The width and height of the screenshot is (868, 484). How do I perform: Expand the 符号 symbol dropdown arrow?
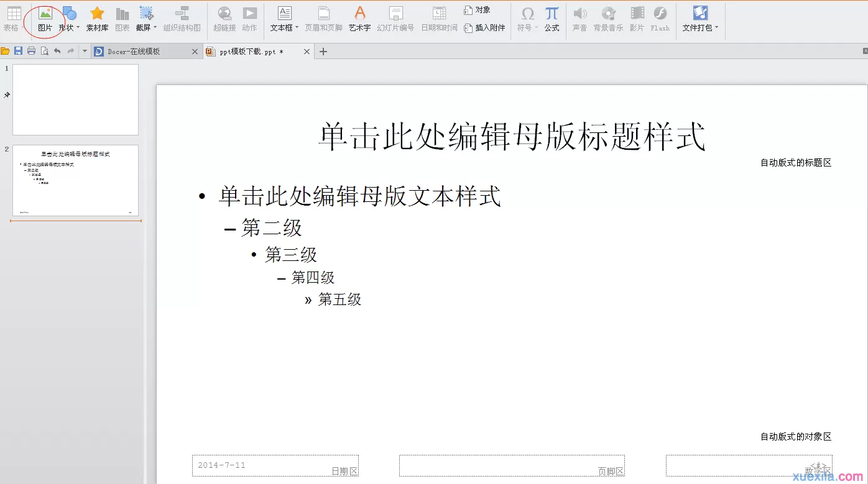536,28
